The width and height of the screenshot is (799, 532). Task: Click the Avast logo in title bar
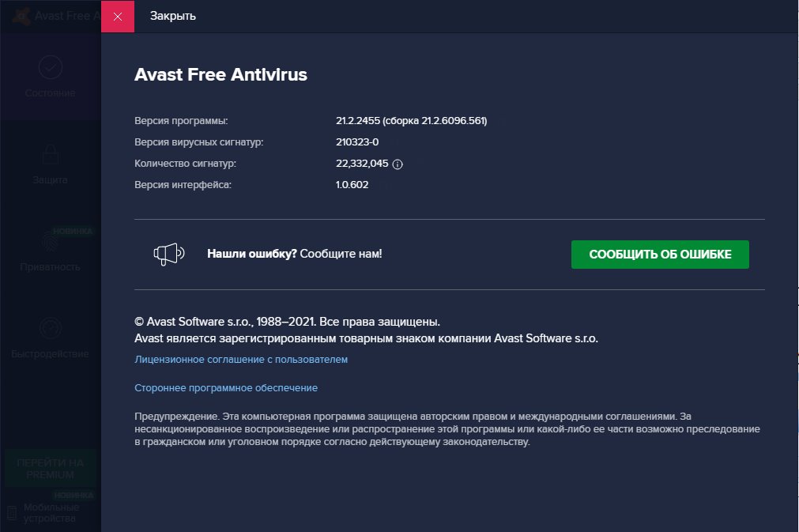pos(21,17)
